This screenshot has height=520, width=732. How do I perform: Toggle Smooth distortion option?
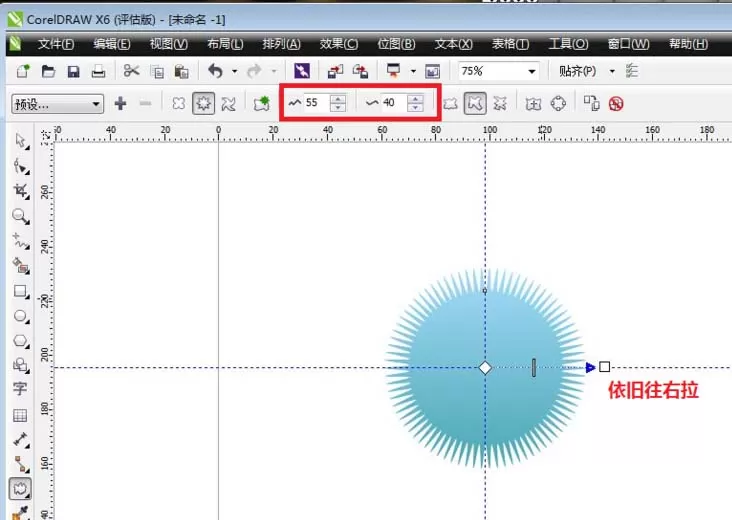[x=475, y=103]
